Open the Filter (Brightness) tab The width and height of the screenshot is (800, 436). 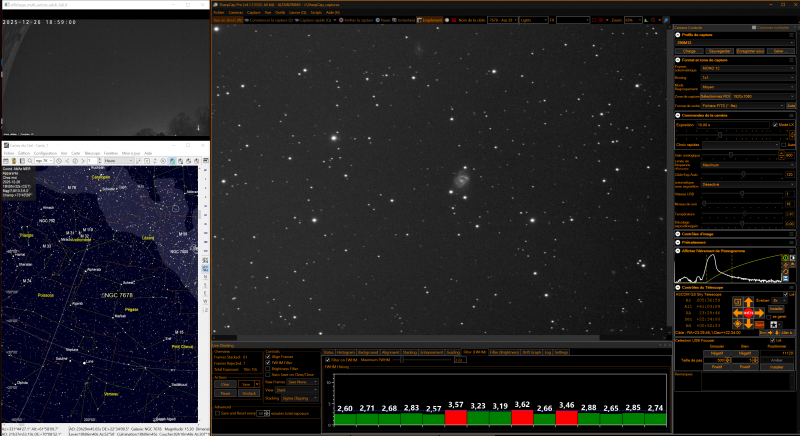pos(504,352)
